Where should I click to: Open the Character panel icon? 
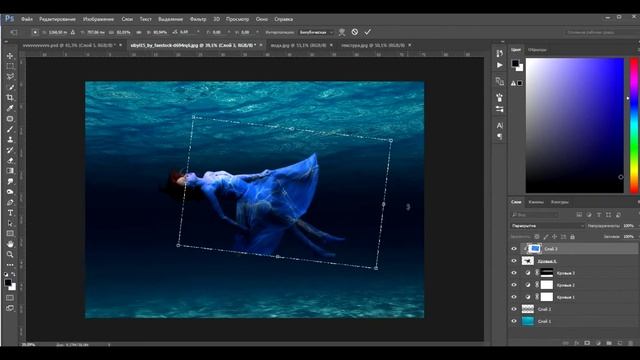[500, 125]
